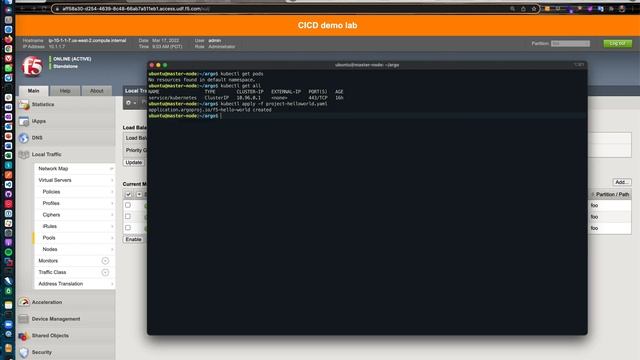
Task: Open the green WhatsApp dock icon
Action: click(8, 68)
